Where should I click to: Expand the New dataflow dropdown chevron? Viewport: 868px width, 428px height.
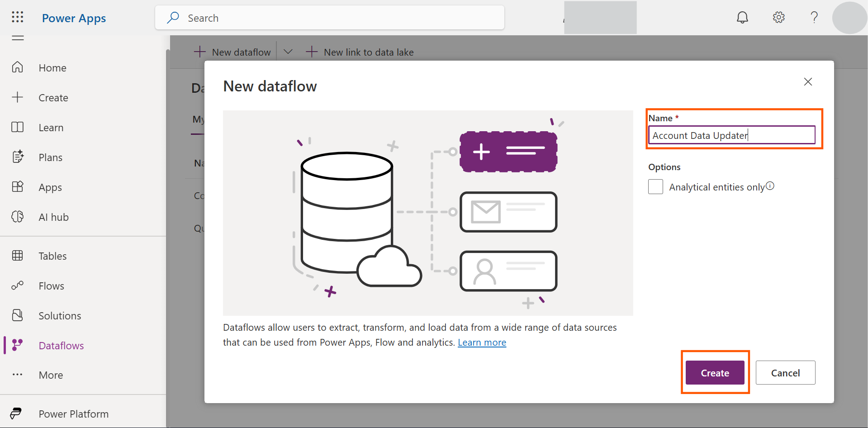click(288, 52)
